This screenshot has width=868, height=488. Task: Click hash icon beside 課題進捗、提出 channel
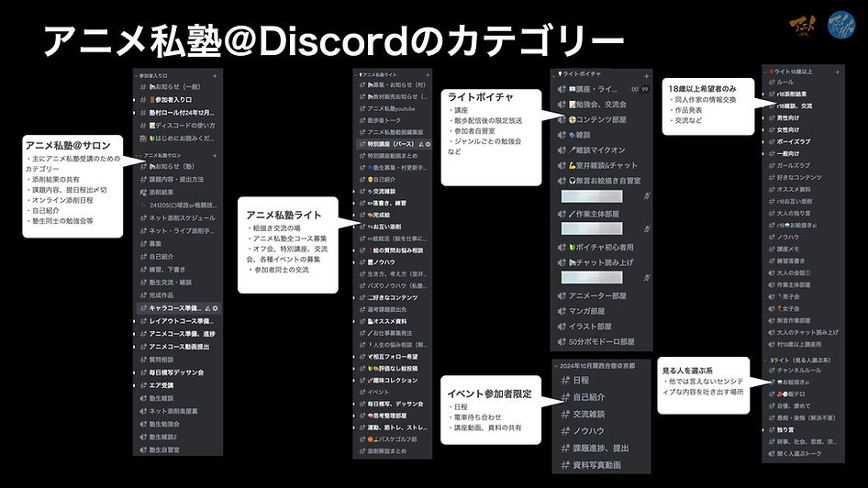click(565, 449)
